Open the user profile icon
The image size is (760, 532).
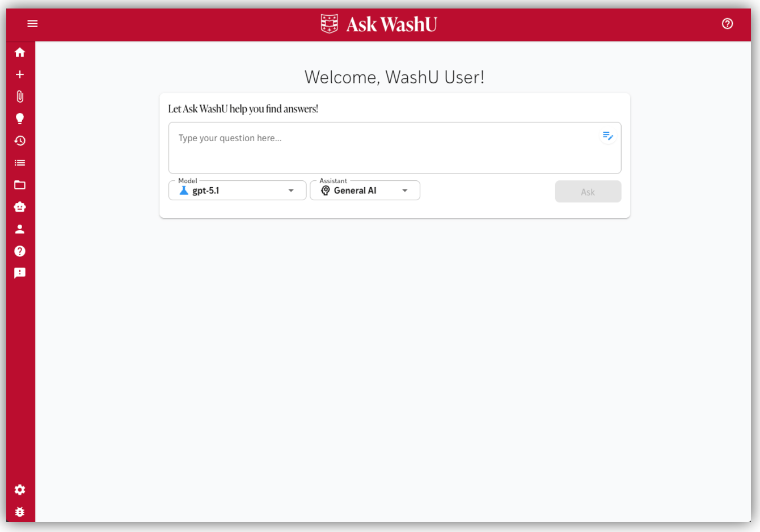[x=20, y=229]
